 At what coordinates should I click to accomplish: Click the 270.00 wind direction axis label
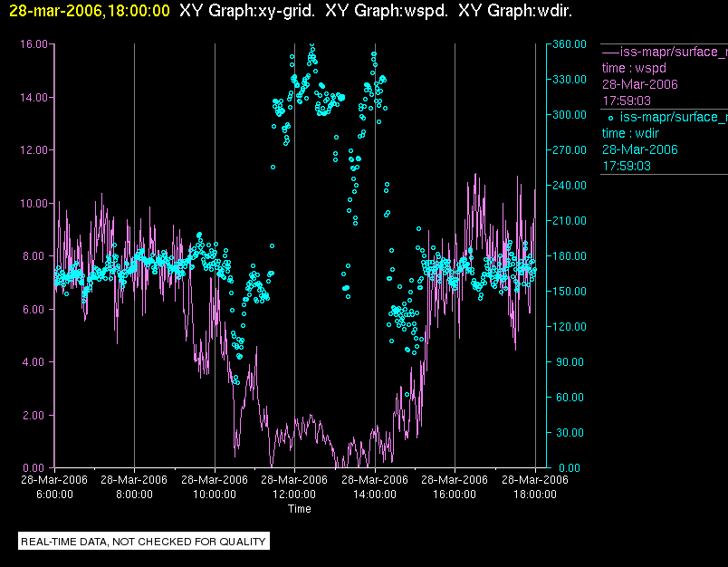[570, 150]
